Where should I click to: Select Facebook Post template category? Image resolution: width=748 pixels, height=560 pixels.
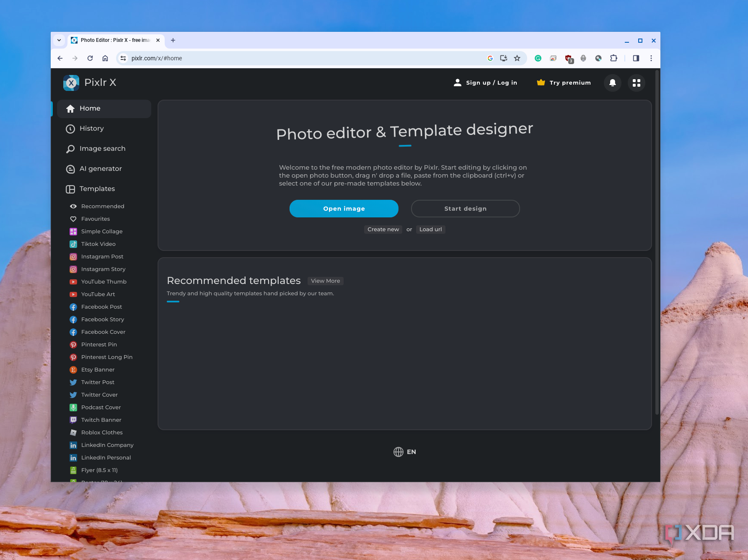(x=96, y=307)
